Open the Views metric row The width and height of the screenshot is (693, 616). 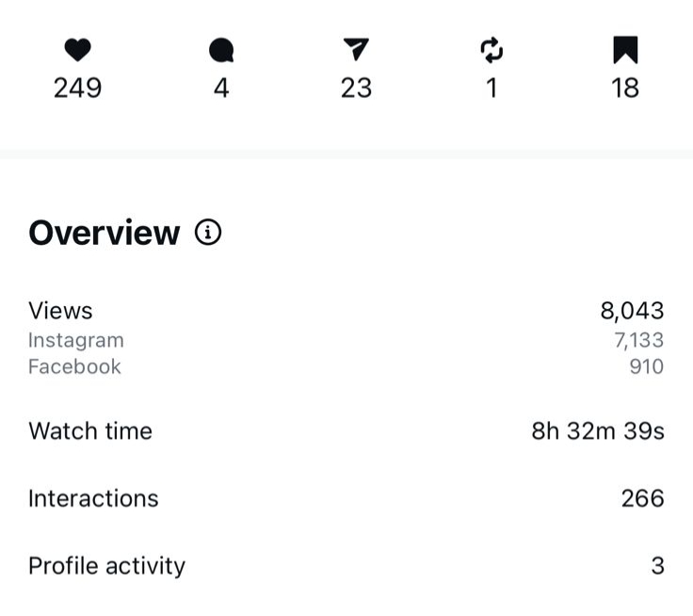pyautogui.click(x=61, y=311)
